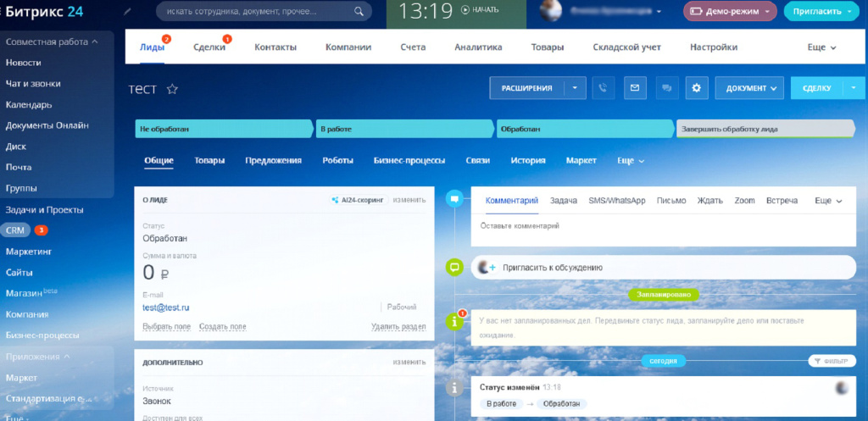Click Создать поле link
Image resolution: width=868 pixels, height=421 pixels.
click(223, 327)
